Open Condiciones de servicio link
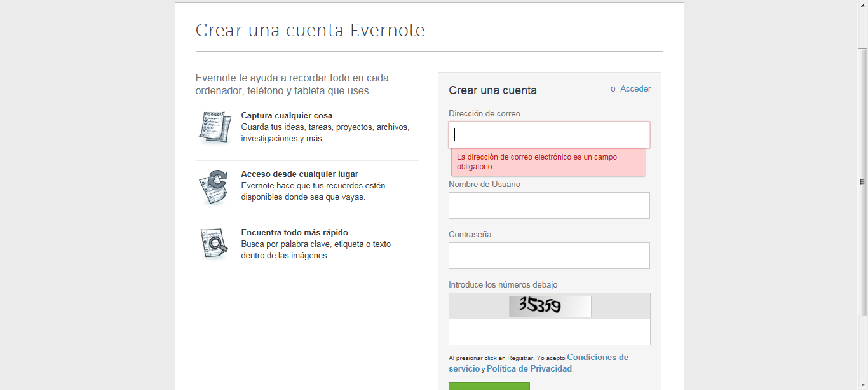 539,363
